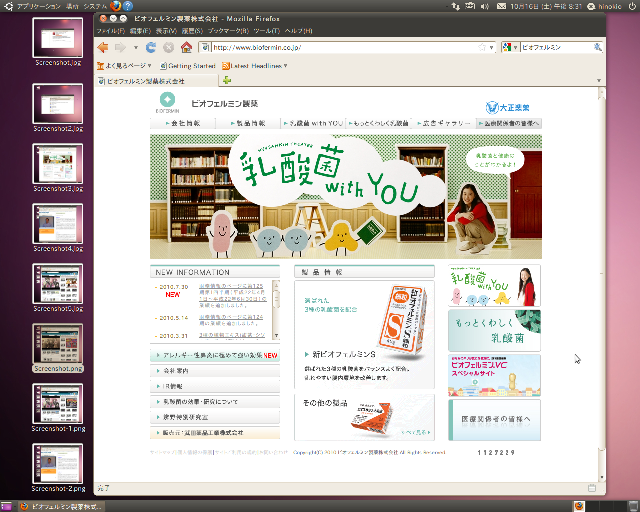The width and height of the screenshot is (640, 512).
Task: Click the Biofermin logo icon
Action: tap(167, 100)
